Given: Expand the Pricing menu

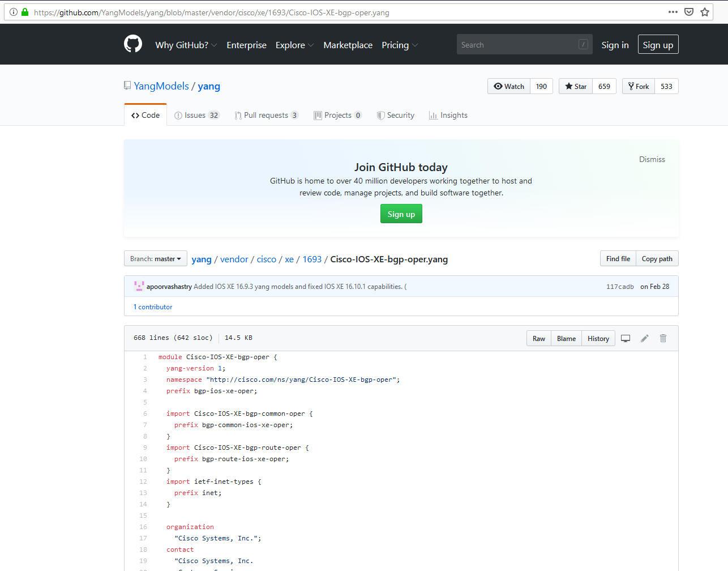Looking at the screenshot, I should [400, 45].
